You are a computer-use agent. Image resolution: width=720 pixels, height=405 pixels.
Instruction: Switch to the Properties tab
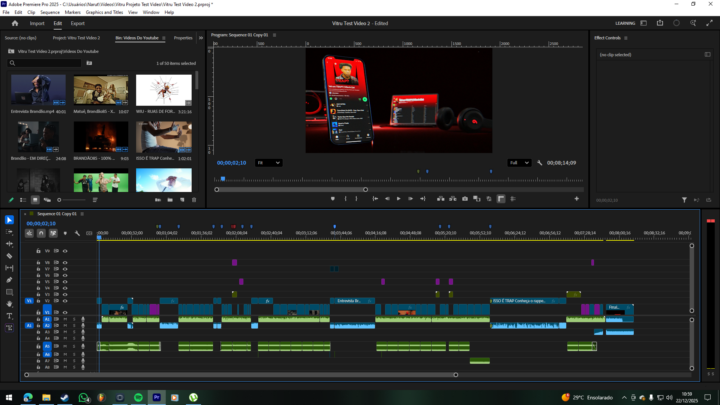pyautogui.click(x=183, y=37)
